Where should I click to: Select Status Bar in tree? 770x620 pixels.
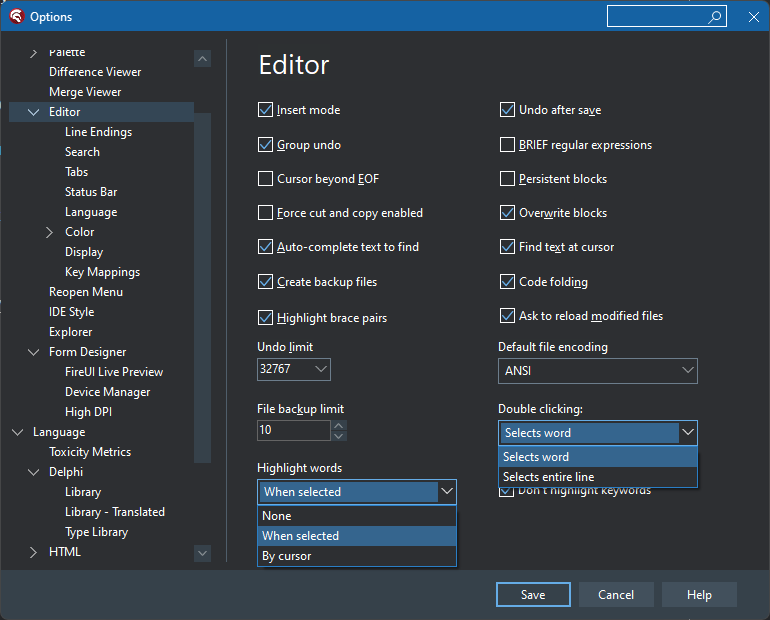pyautogui.click(x=91, y=192)
